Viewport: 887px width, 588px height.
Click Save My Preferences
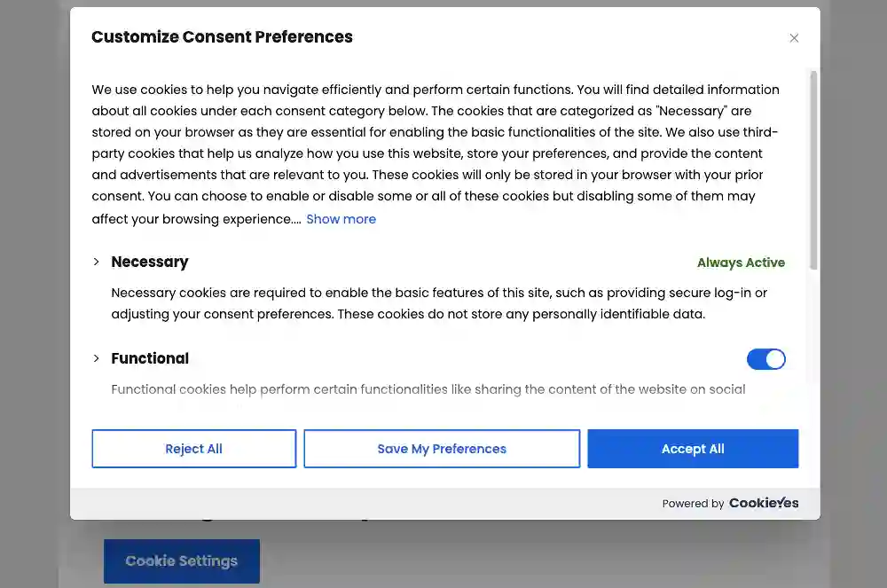coord(442,449)
